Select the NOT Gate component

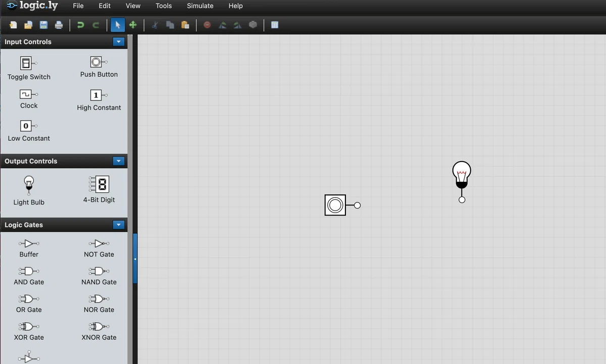coord(99,248)
